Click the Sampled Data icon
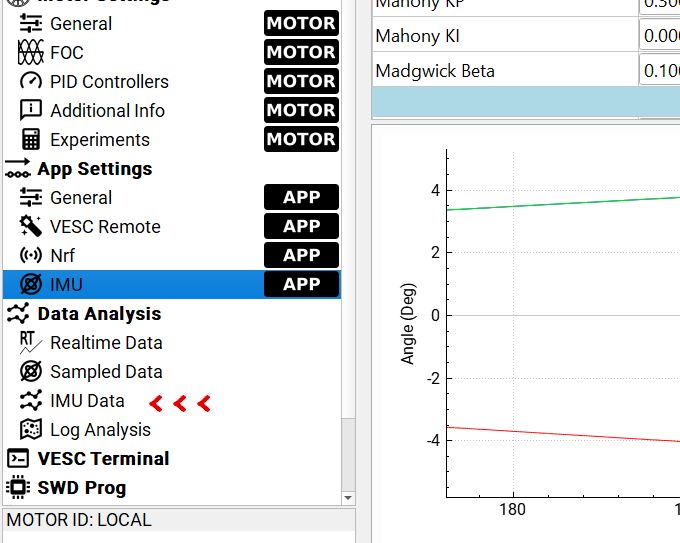The height and width of the screenshot is (543, 680). click(x=31, y=372)
